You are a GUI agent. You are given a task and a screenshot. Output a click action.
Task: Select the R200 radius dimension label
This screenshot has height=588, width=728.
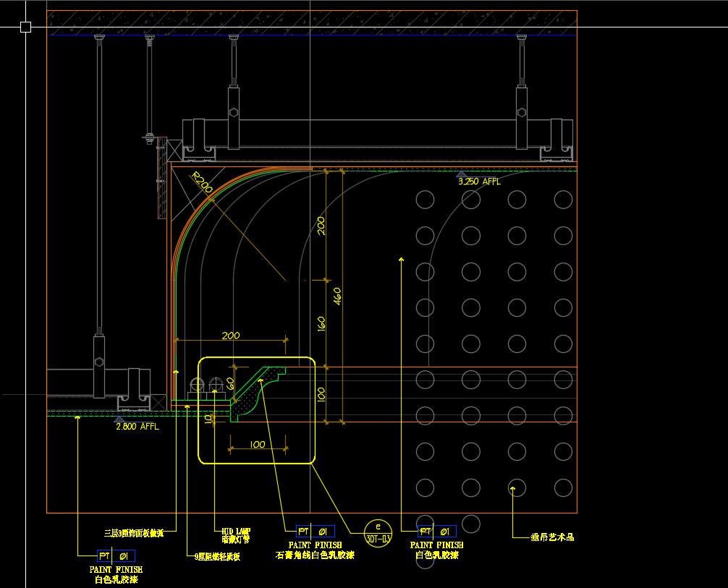(201, 184)
